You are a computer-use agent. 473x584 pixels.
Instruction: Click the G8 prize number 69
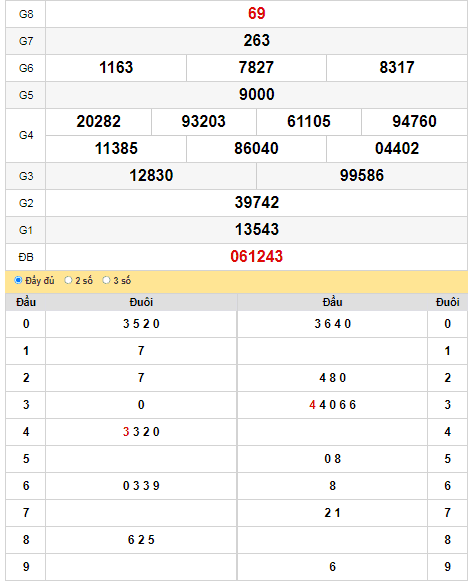coord(256,14)
